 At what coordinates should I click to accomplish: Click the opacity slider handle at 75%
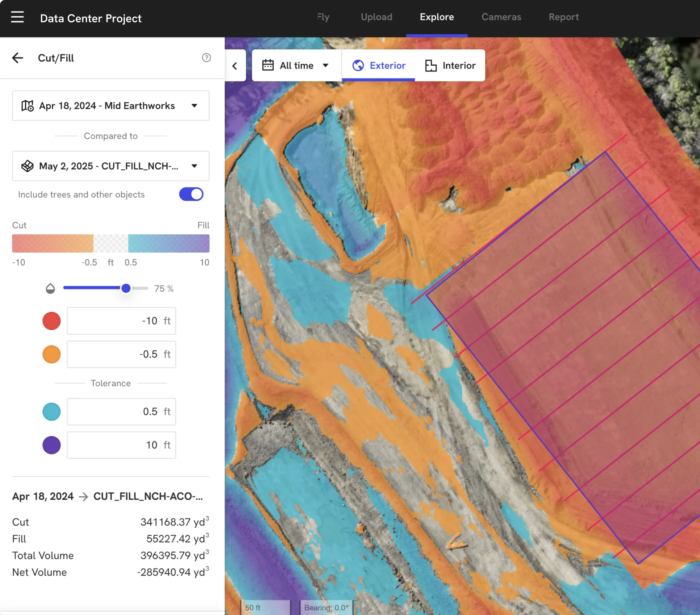126,288
